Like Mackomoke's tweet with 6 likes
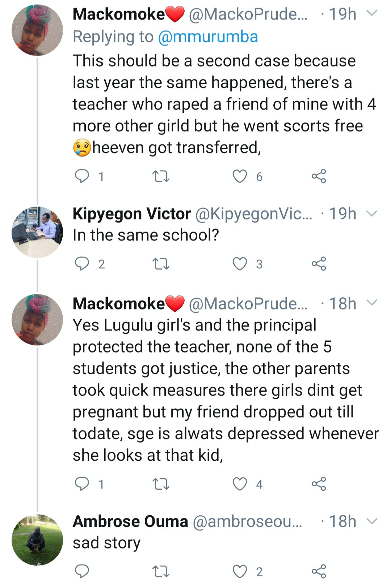The width and height of the screenshot is (391, 588). (240, 176)
